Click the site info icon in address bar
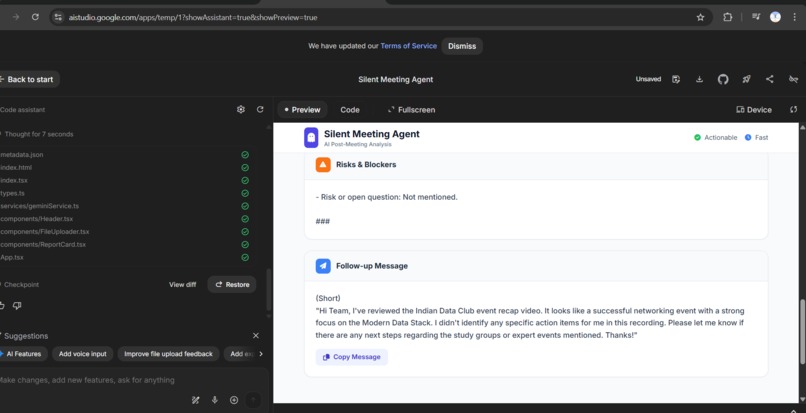The height and width of the screenshot is (413, 806). click(x=58, y=17)
